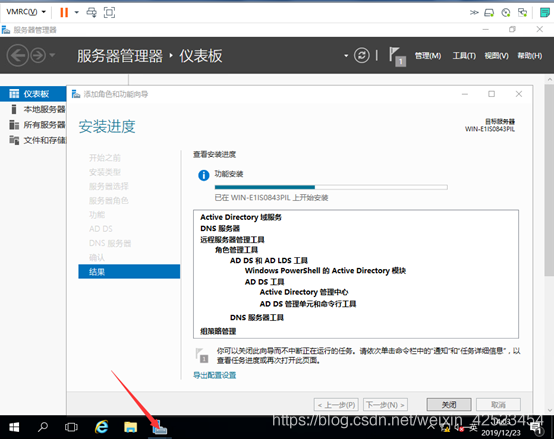This screenshot has width=554, height=439.
Task: Open the 帮助(H) menu
Action: coord(530,56)
